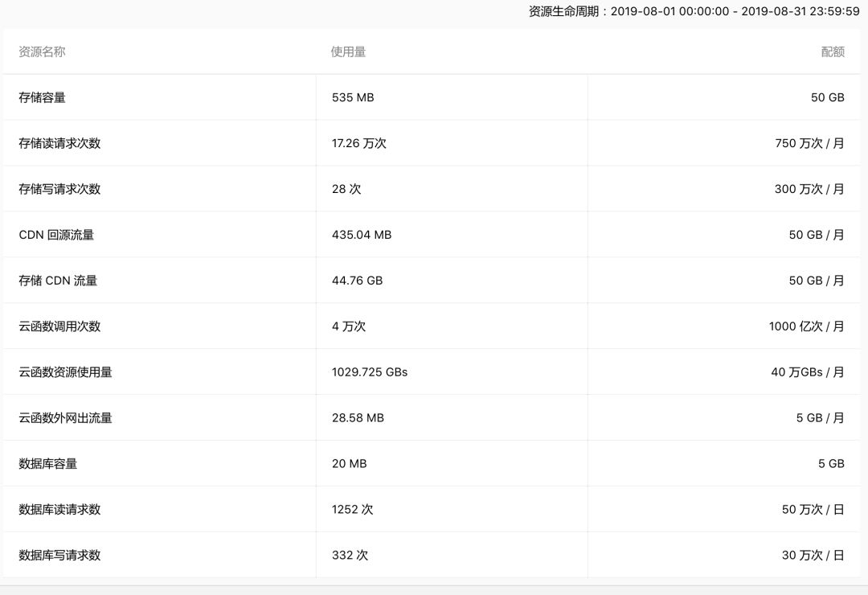Click the 1000 亿次 / 月 quota value

[806, 326]
